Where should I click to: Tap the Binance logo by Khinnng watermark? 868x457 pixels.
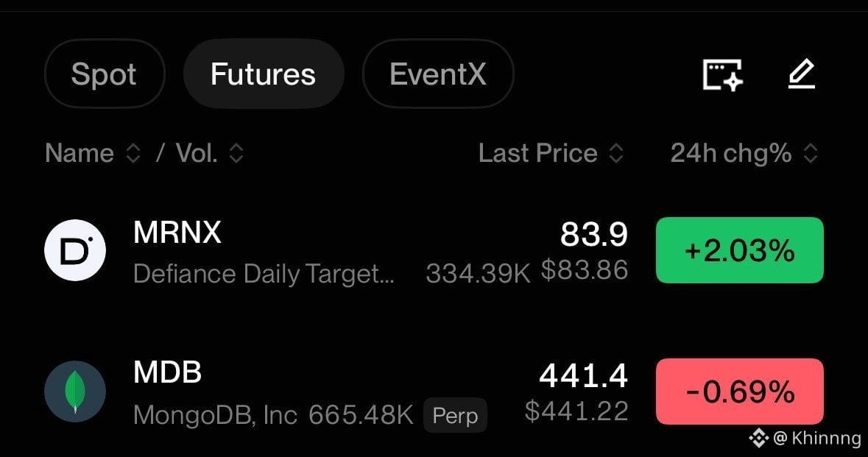pos(759,438)
